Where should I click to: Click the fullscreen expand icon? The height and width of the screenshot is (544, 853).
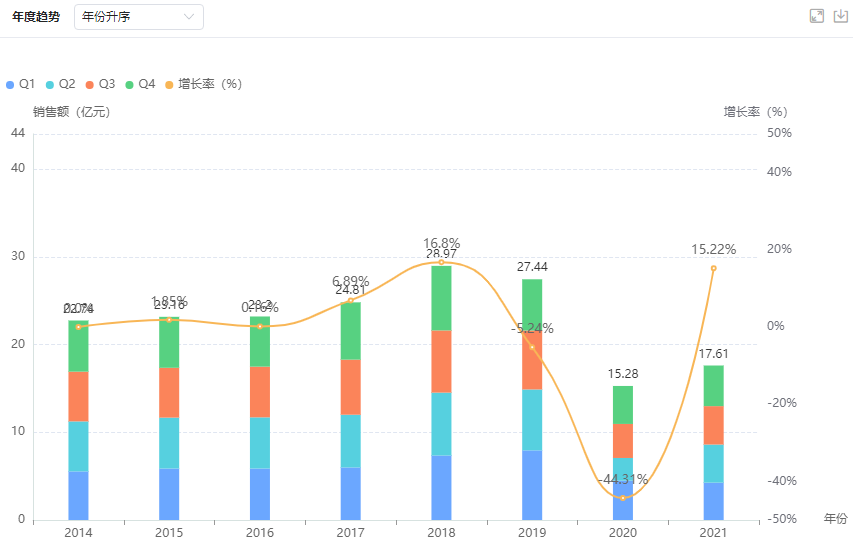coord(817,16)
